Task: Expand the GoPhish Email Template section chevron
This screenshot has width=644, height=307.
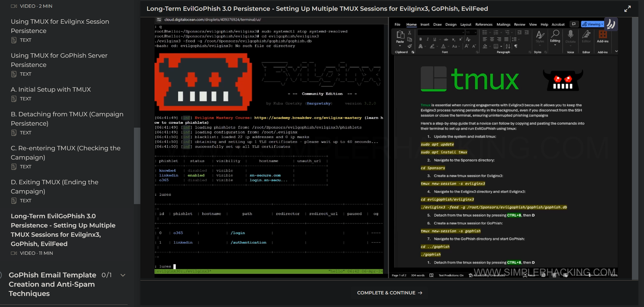Action: 123,275
